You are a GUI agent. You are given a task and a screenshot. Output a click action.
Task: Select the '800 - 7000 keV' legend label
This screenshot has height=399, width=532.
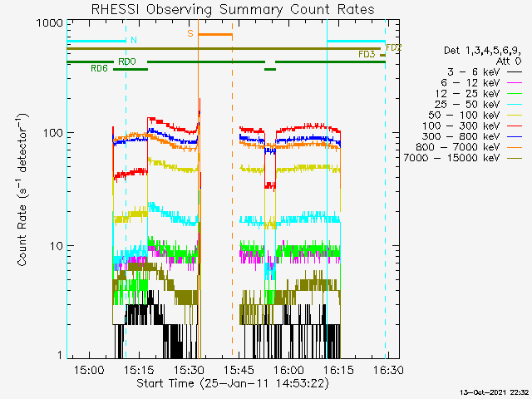pos(458,147)
